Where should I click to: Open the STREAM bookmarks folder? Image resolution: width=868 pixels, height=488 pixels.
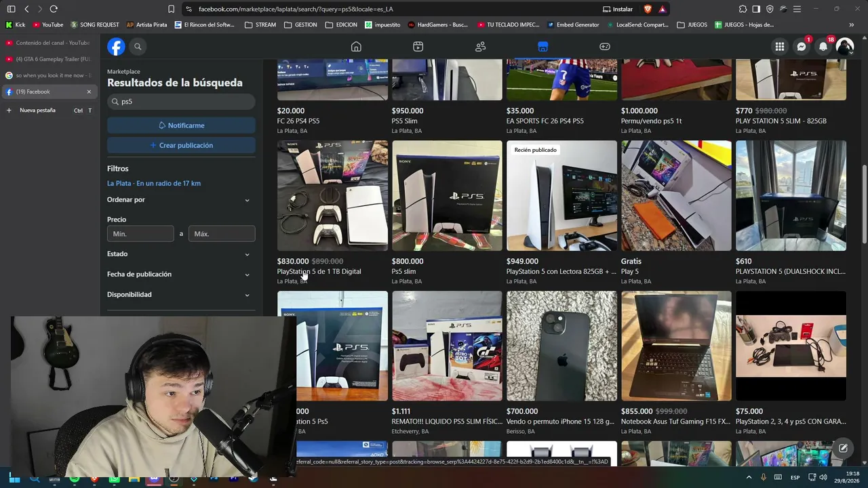(260, 25)
